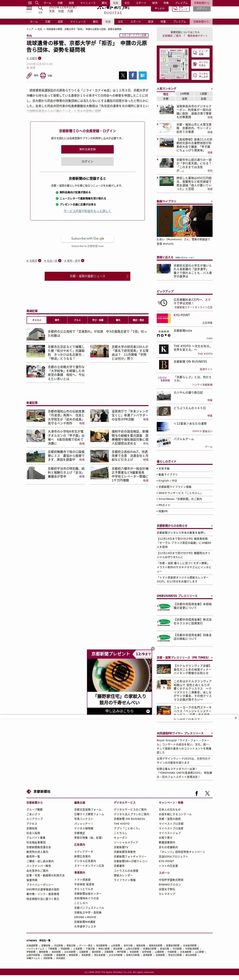Click arrow icon on 申し込みはこちら banner
Image resolution: width=239 pixels, height=980 pixels.
pyautogui.click(x=148, y=711)
